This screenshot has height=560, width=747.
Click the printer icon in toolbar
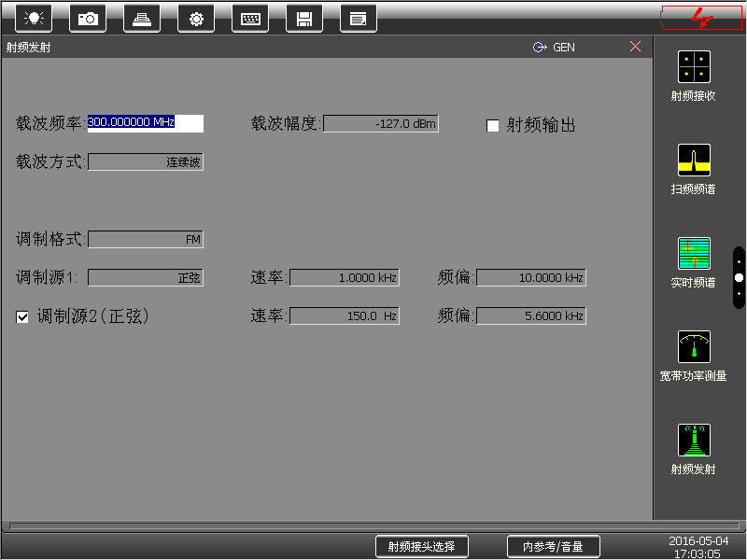coord(142,18)
